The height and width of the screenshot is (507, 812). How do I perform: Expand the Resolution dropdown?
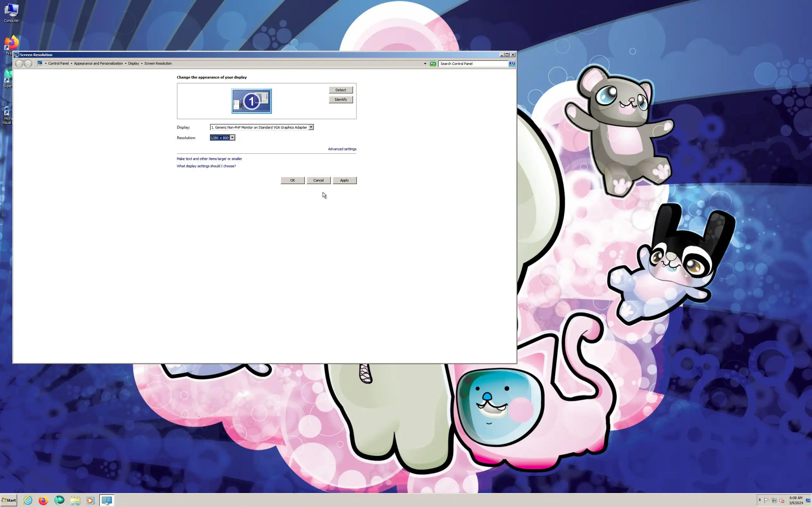click(x=232, y=138)
